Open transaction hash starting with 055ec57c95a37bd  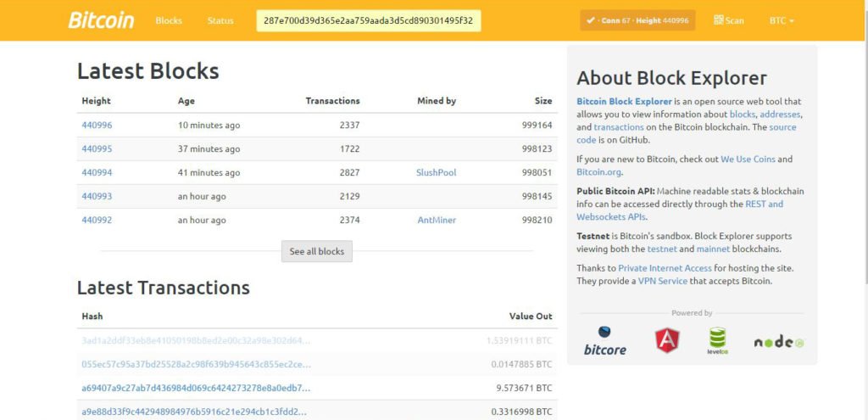[x=196, y=364]
